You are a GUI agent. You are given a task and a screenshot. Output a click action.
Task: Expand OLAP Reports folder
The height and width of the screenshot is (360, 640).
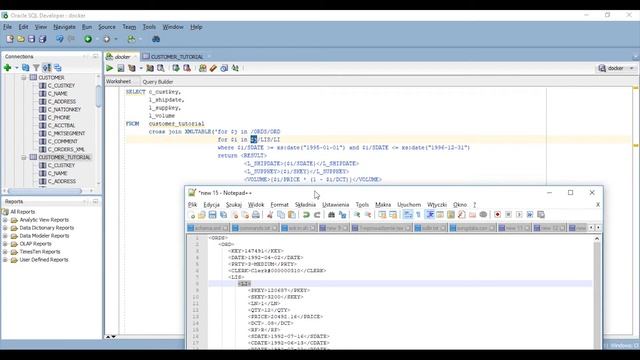5,244
